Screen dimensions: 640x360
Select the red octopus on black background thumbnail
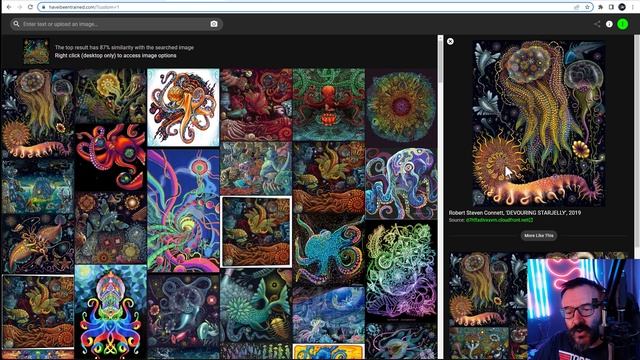pyautogui.click(x=111, y=158)
